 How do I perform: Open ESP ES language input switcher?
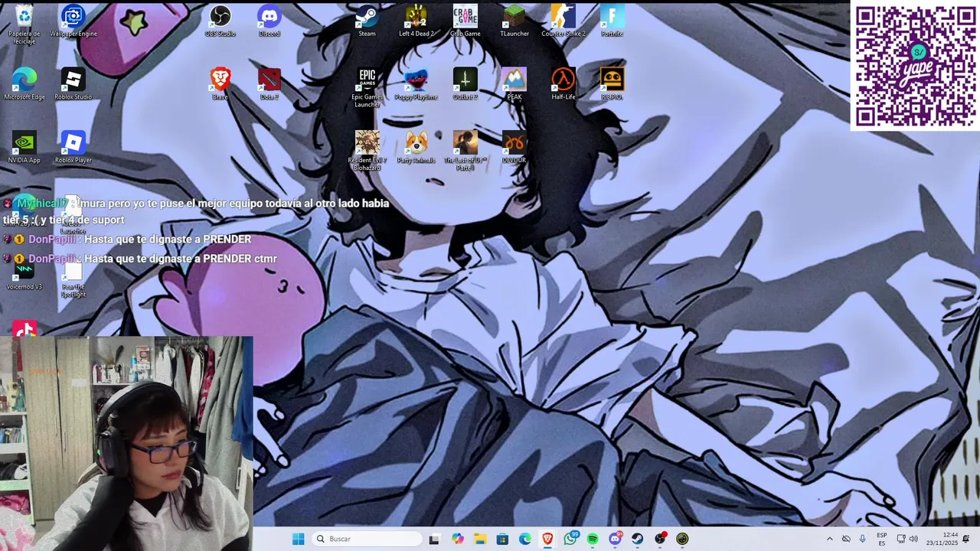point(882,539)
